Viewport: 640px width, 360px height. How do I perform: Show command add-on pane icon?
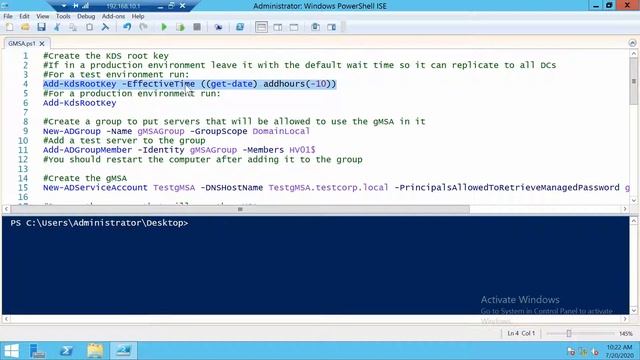(331, 27)
